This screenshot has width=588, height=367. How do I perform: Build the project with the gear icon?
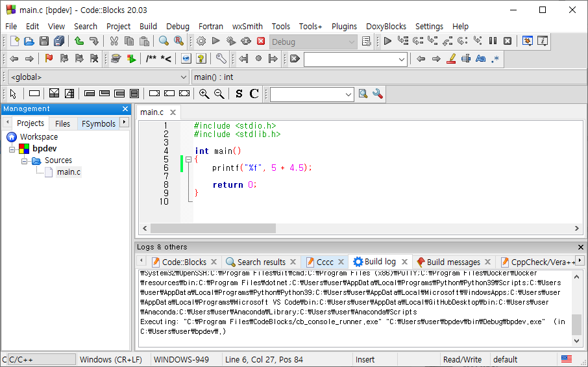pyautogui.click(x=201, y=41)
